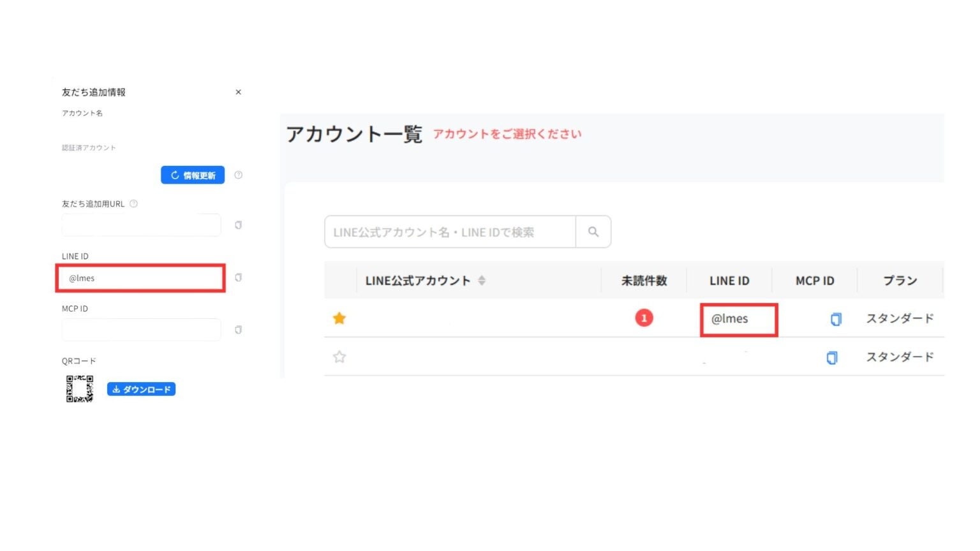Click the 情報更新 refresh button
The image size is (980, 551).
point(193,175)
